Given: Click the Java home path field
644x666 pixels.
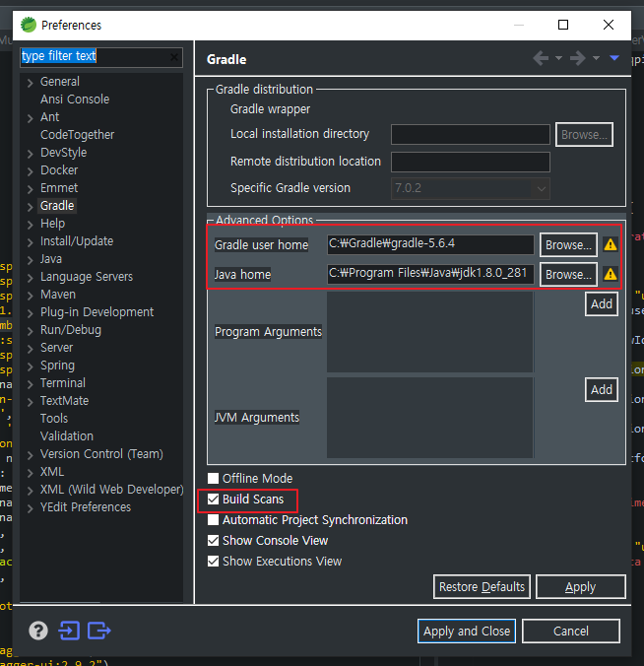Looking at the screenshot, I should (430, 274).
